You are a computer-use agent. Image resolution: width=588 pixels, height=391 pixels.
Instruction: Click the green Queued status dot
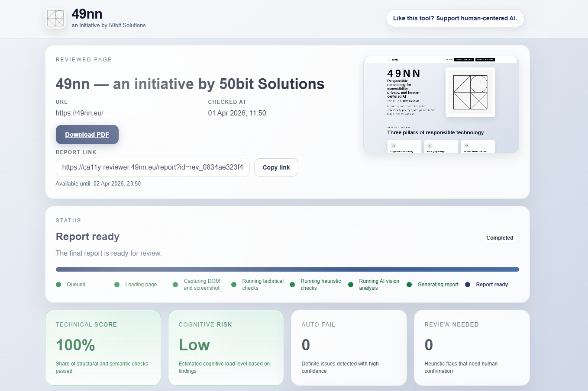click(x=58, y=284)
